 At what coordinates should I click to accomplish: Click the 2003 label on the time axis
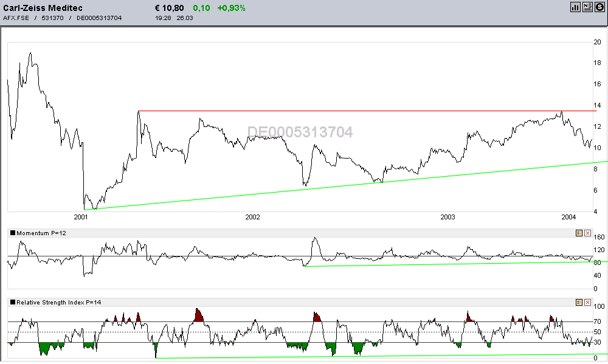point(447,217)
